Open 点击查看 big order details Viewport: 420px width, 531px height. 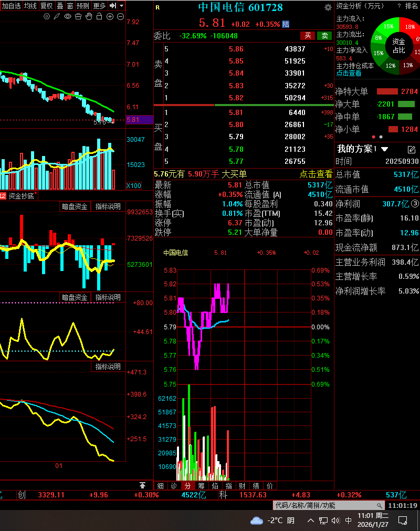pyautogui.click(x=316, y=174)
